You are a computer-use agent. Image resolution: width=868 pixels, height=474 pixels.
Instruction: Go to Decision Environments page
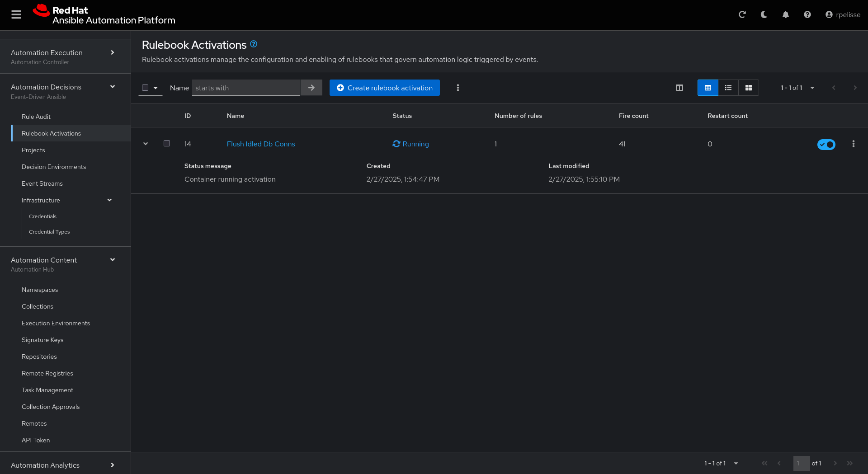point(54,167)
